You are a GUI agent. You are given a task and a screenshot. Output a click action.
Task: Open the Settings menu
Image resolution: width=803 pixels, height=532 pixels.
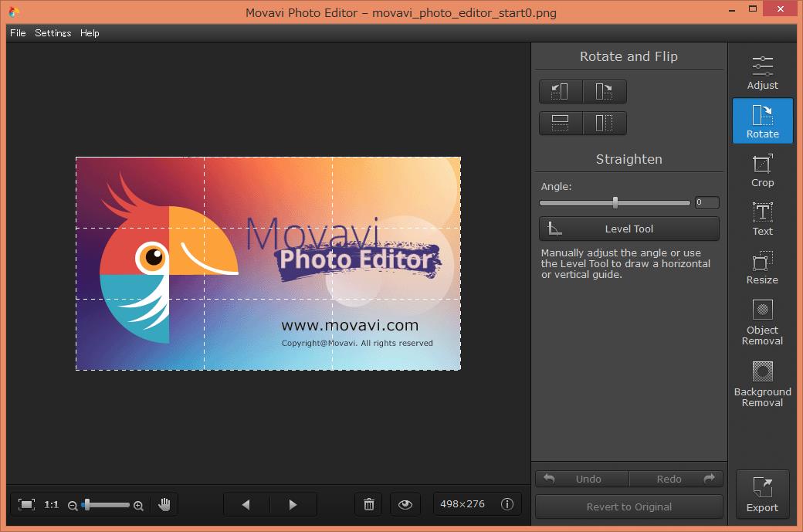53,33
